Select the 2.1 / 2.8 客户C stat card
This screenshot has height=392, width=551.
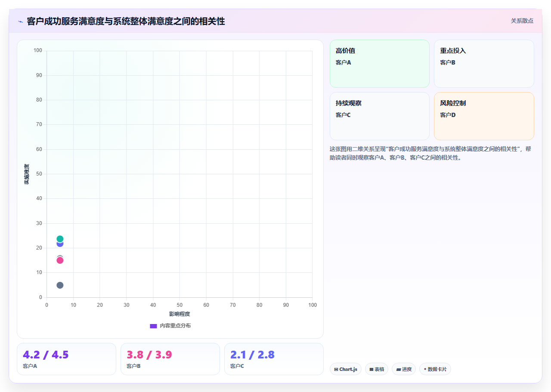coord(274,359)
